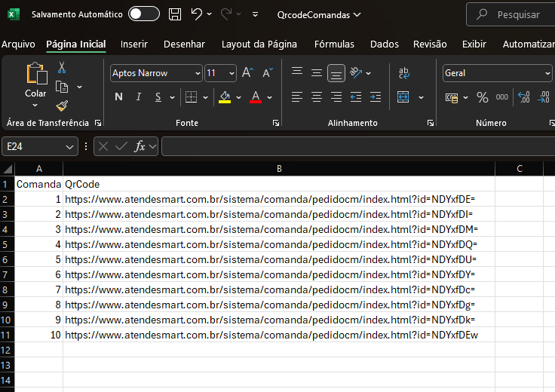Open Alinhamento group dialog launcher

coord(431,123)
